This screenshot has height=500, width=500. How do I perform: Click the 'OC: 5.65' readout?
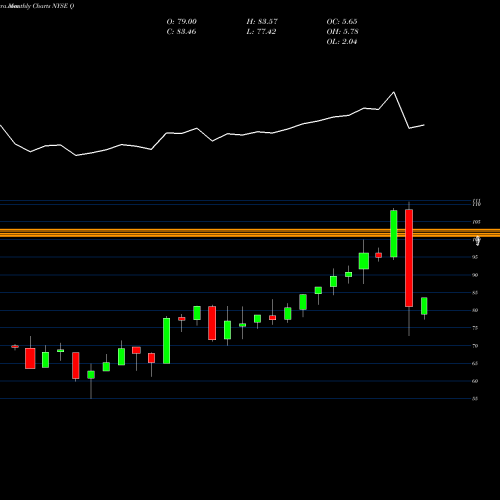click(x=342, y=22)
